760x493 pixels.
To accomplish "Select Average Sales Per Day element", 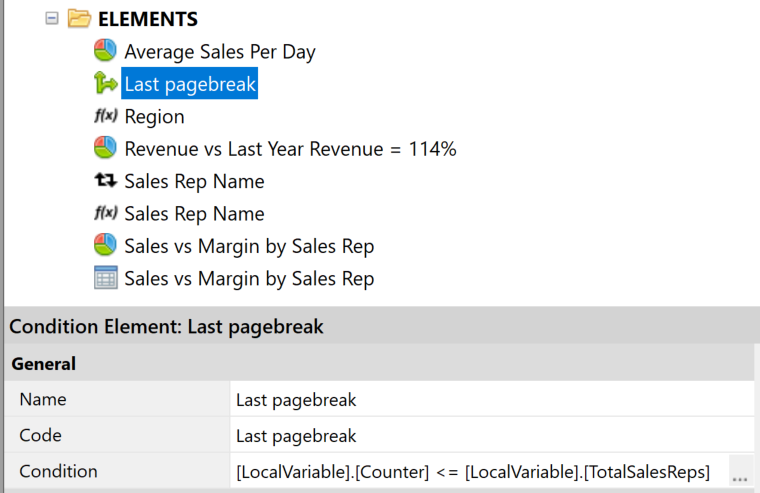I will pyautogui.click(x=220, y=51).
